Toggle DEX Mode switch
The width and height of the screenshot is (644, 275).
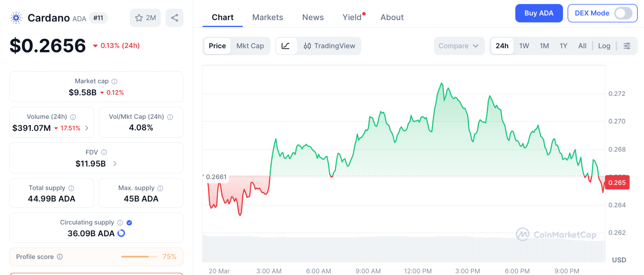coord(623,13)
